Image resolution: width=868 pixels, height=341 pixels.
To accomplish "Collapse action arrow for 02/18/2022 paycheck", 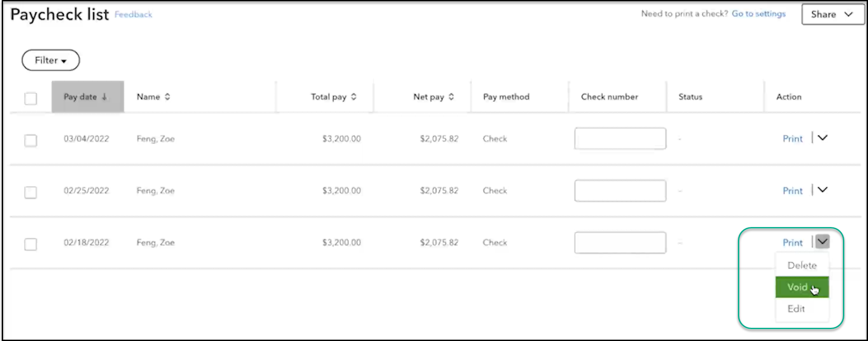I will coord(823,241).
